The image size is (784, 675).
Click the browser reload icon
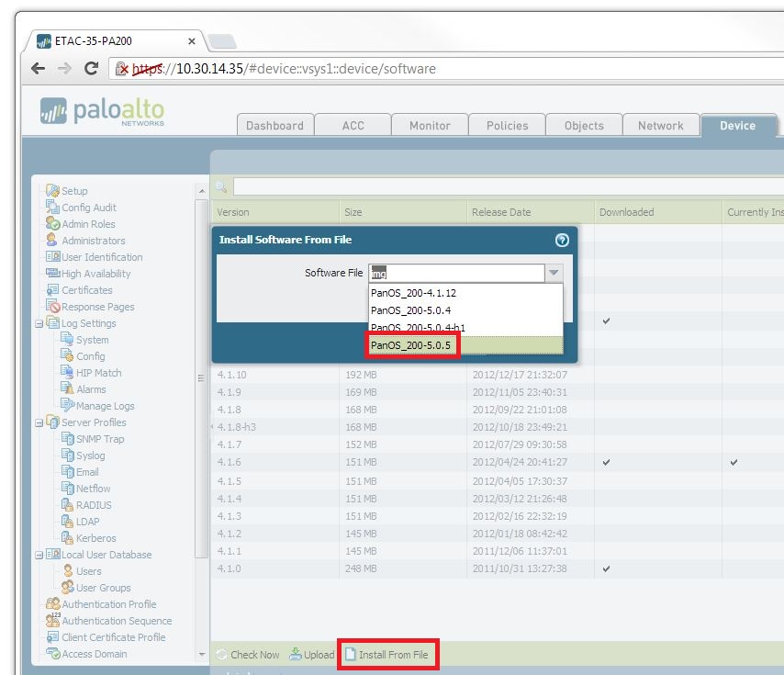pos(91,69)
